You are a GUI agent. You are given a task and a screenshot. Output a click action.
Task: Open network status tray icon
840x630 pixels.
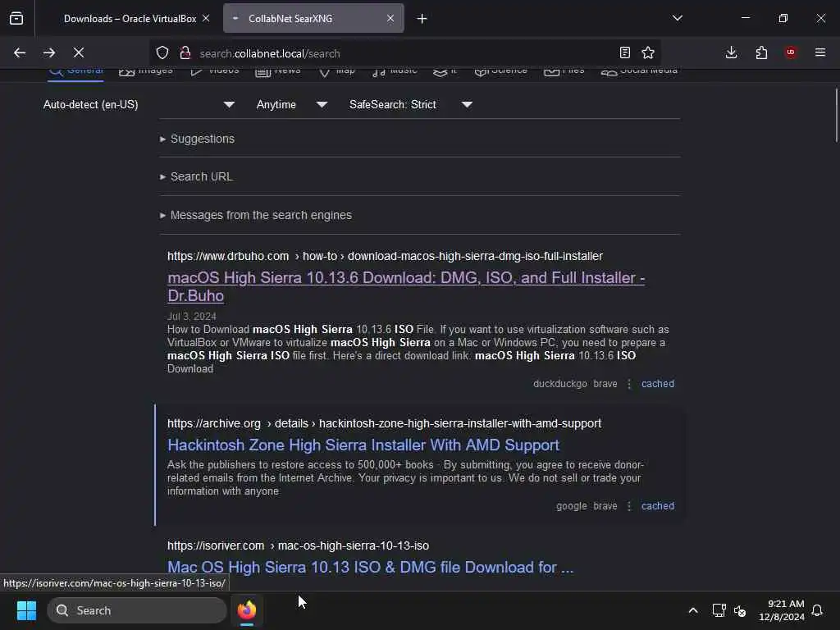[x=719, y=610]
